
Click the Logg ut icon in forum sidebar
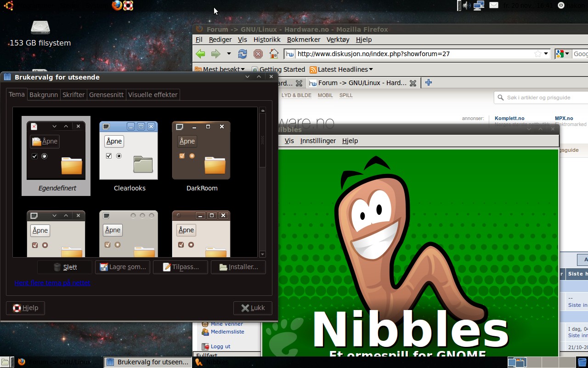point(206,346)
